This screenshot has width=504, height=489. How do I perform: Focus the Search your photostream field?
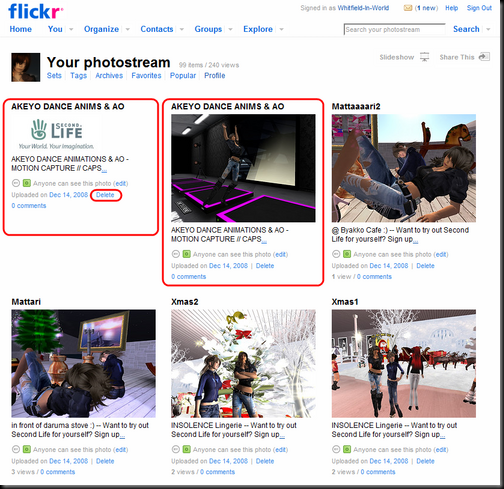(394, 30)
